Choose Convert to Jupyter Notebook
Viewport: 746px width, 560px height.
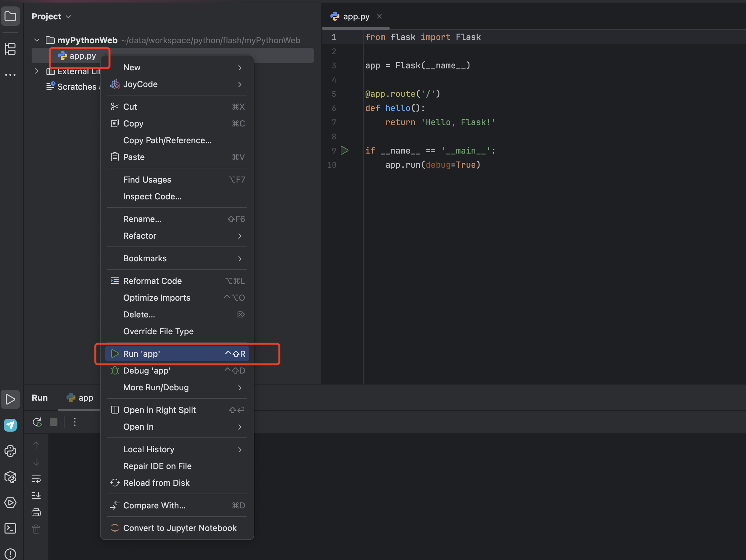(179, 528)
